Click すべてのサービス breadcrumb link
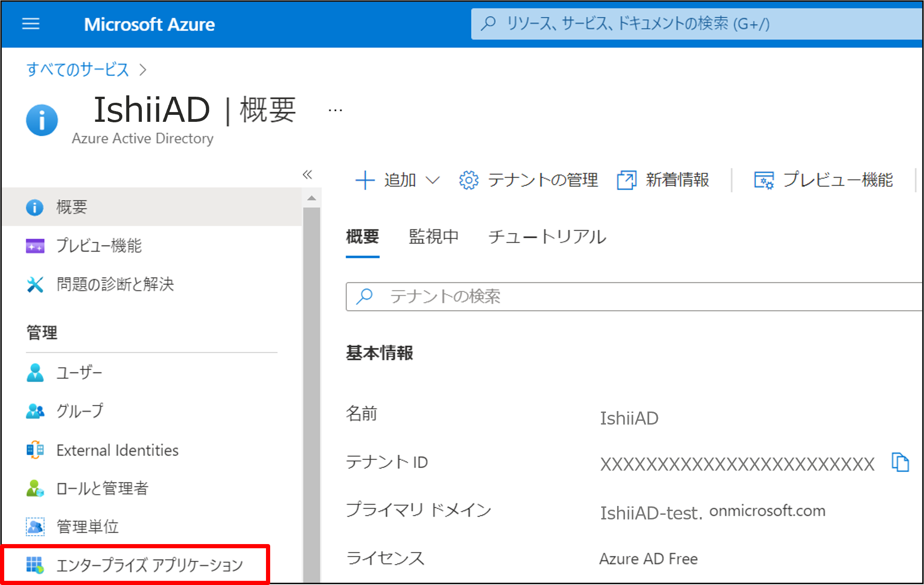The image size is (924, 585). 78,70
